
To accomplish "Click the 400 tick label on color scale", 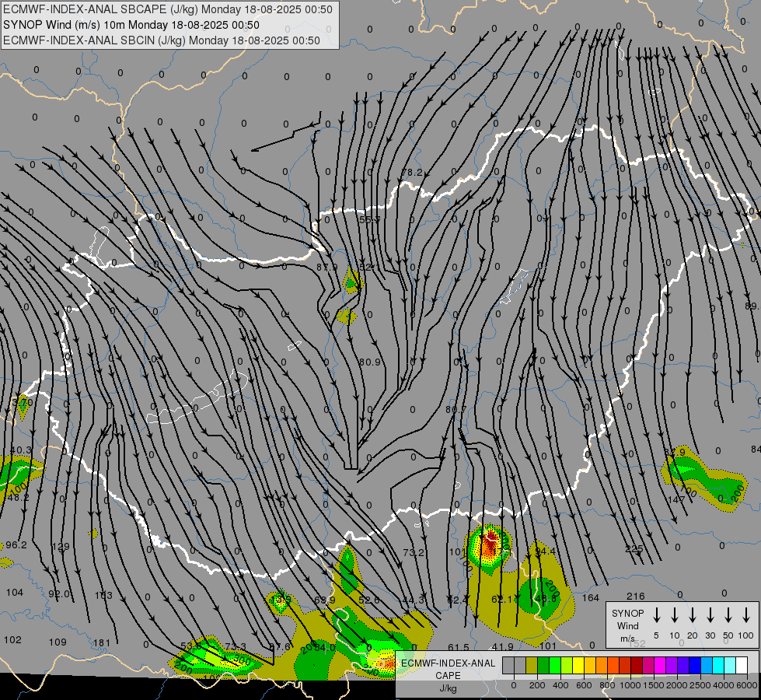I will click(560, 685).
